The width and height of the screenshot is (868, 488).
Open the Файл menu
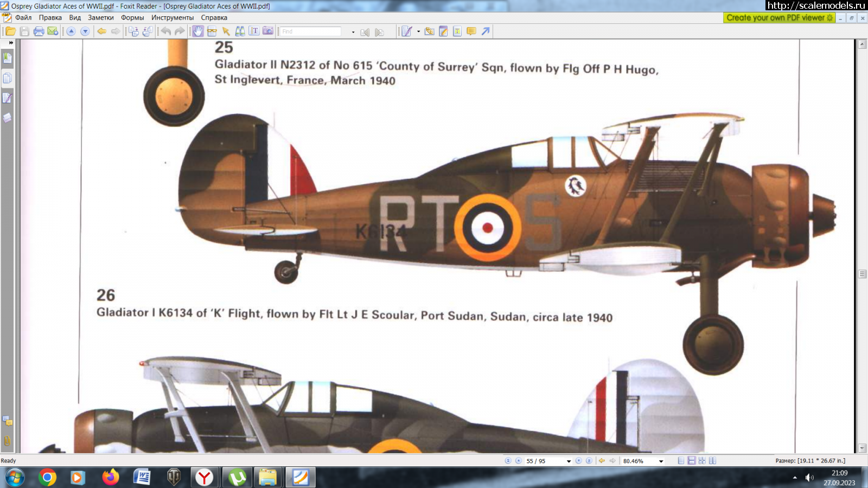click(x=23, y=17)
